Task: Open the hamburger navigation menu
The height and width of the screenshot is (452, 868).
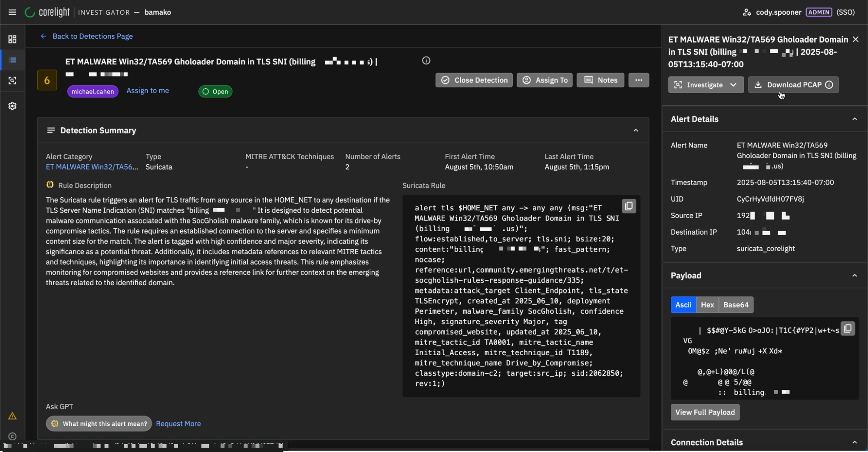Action: coord(12,12)
